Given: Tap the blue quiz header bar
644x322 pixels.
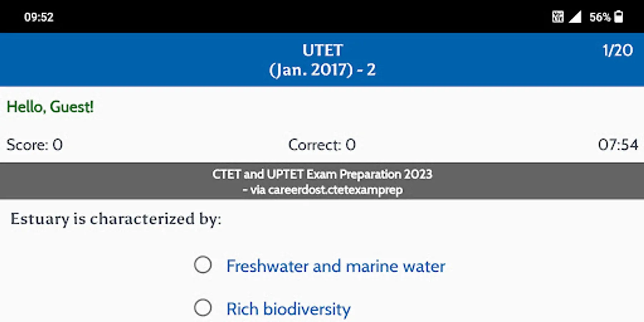Looking at the screenshot, I should [x=143, y=60].
